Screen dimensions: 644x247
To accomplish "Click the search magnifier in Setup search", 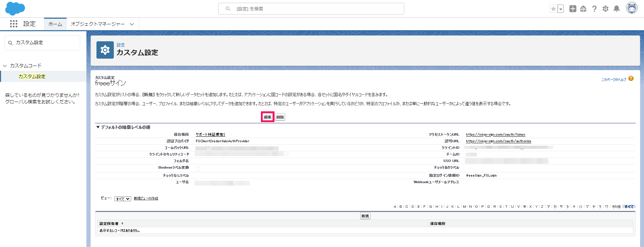I will pyautogui.click(x=228, y=9).
